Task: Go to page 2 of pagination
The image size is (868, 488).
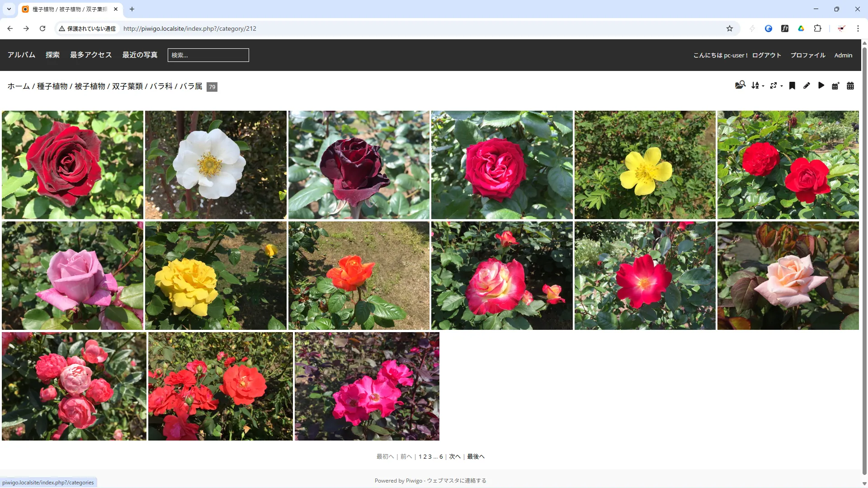Action: tap(425, 457)
